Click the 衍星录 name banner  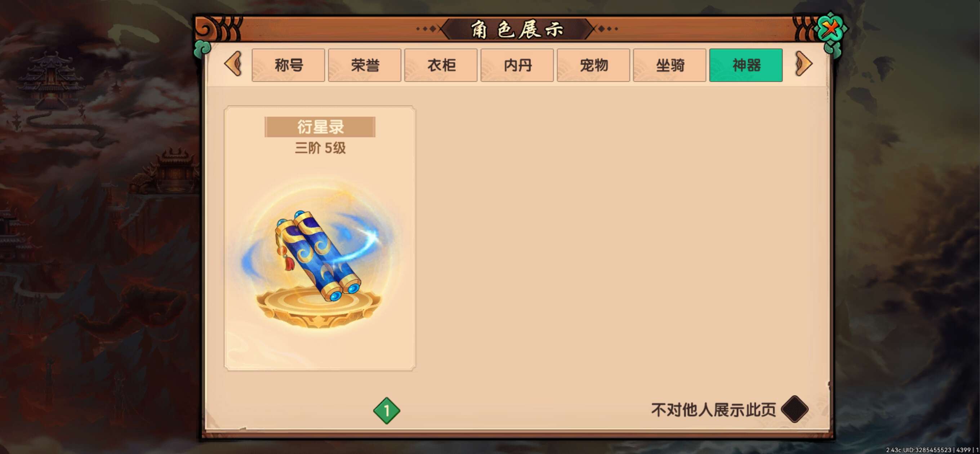(320, 127)
